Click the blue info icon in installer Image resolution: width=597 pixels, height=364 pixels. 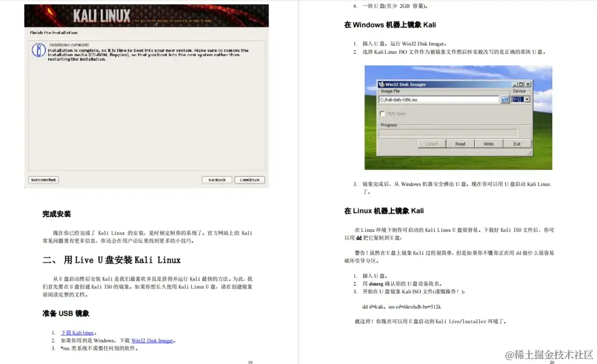(39, 50)
